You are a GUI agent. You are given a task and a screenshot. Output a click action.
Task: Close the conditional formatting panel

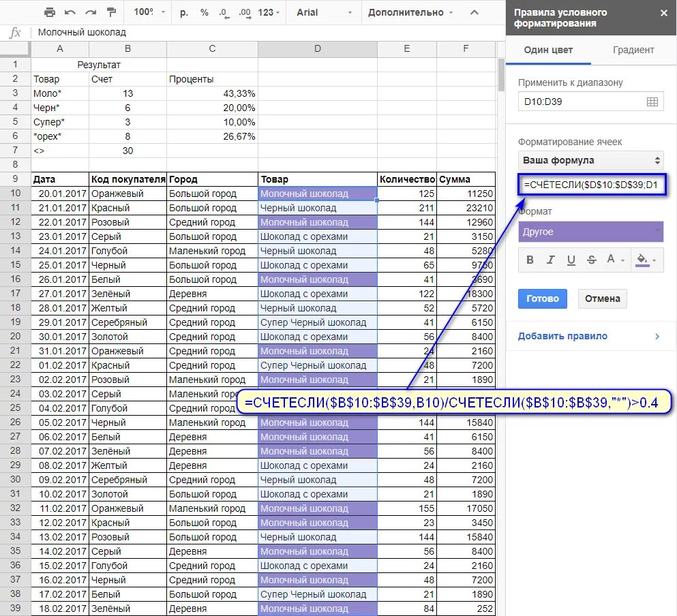[x=664, y=13]
